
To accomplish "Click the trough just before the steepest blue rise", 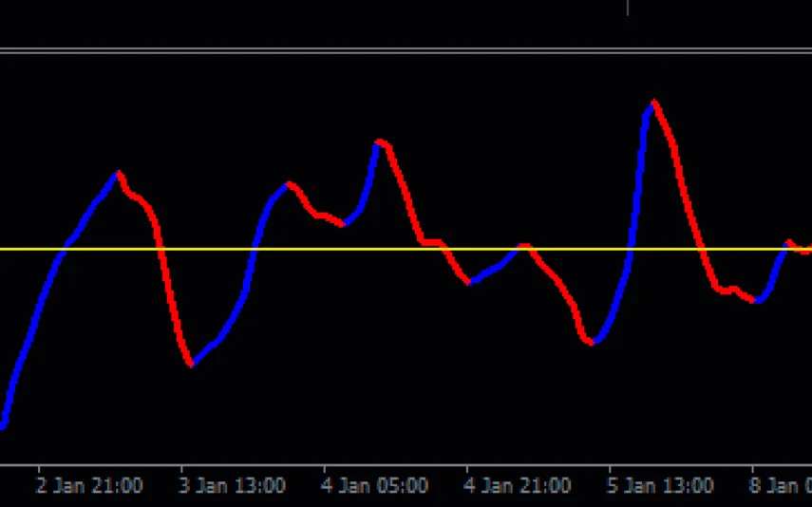I will tap(592, 342).
